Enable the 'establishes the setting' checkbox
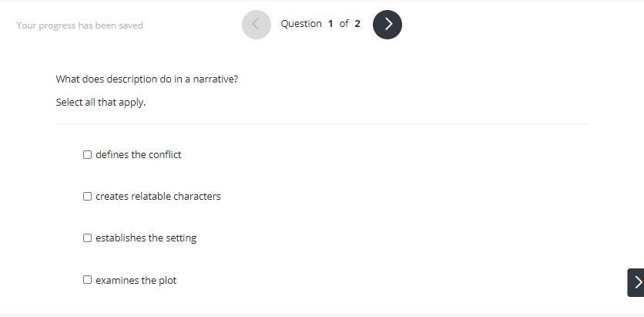 [x=87, y=238]
